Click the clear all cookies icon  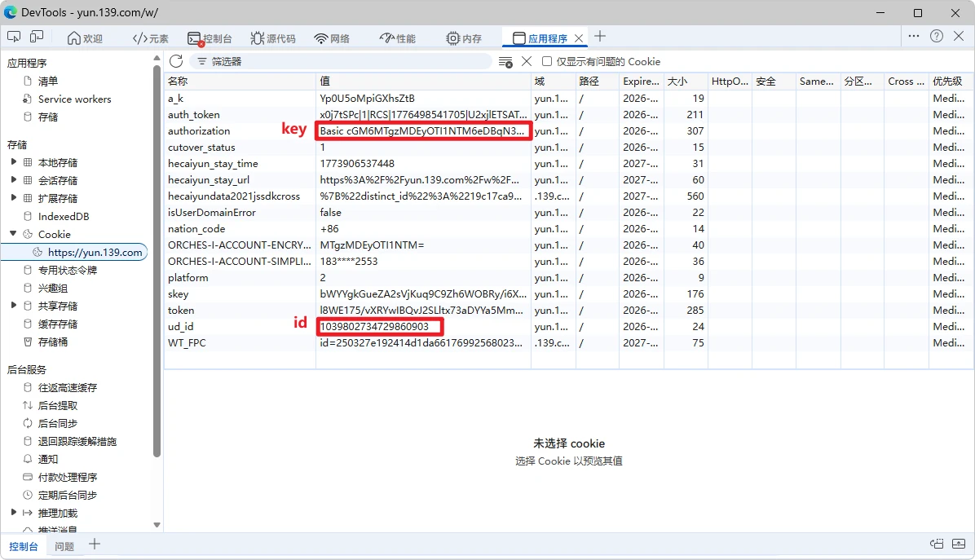coord(505,62)
